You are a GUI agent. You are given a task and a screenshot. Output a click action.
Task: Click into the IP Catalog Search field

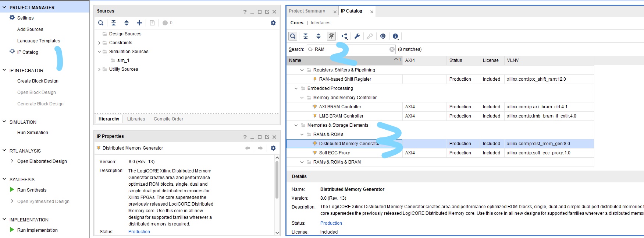tap(351, 49)
